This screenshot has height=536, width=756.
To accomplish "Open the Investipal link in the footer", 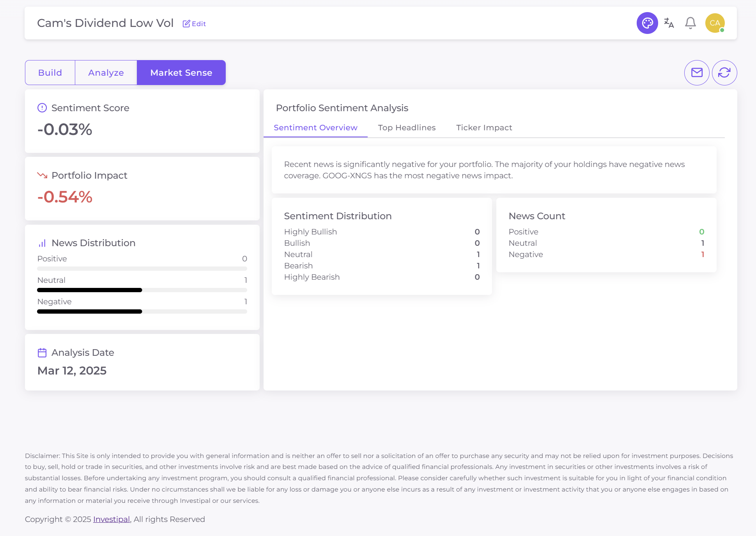I will (111, 519).
